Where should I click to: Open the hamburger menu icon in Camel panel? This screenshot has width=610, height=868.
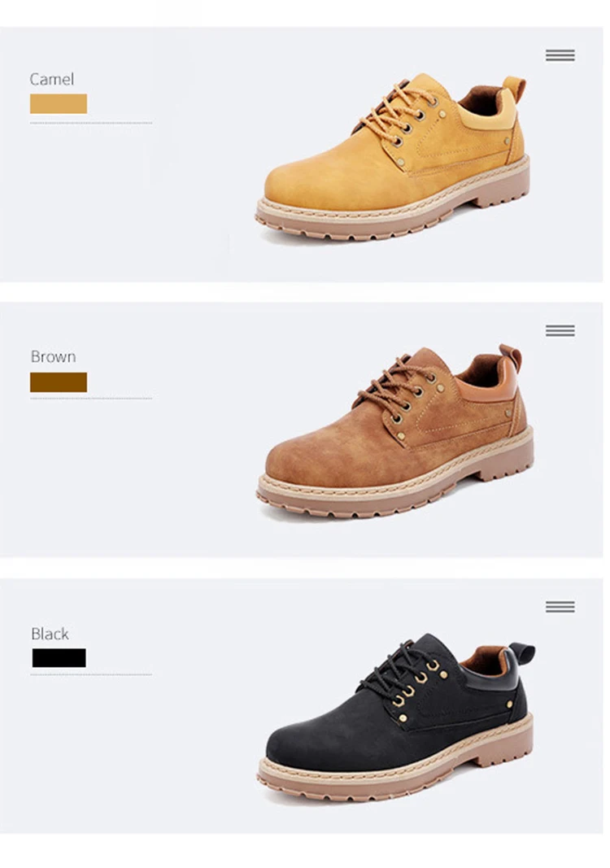pyautogui.click(x=560, y=55)
